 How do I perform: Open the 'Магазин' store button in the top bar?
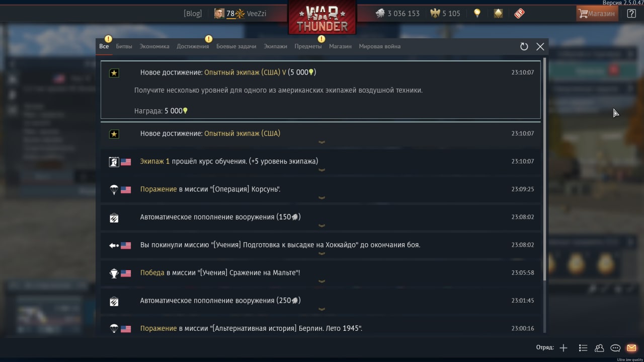pyautogui.click(x=597, y=14)
